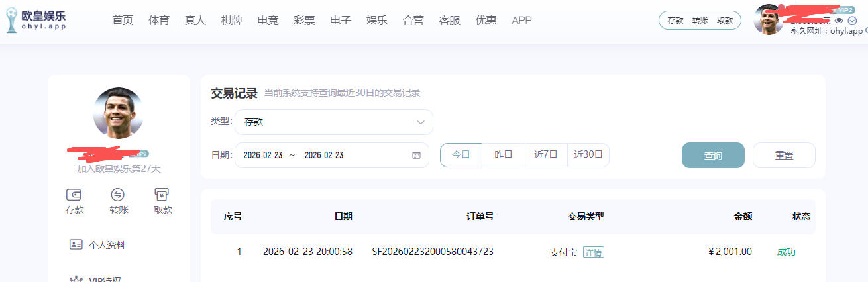This screenshot has height=282, width=868.
Task: Select the 今日 date range option
Action: point(461,155)
